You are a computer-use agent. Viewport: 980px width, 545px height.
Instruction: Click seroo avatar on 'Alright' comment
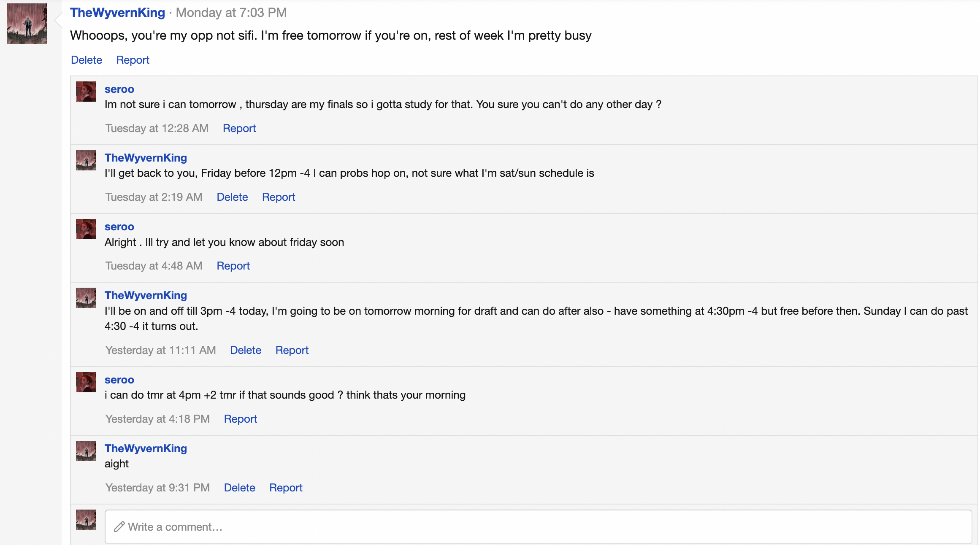tap(86, 229)
